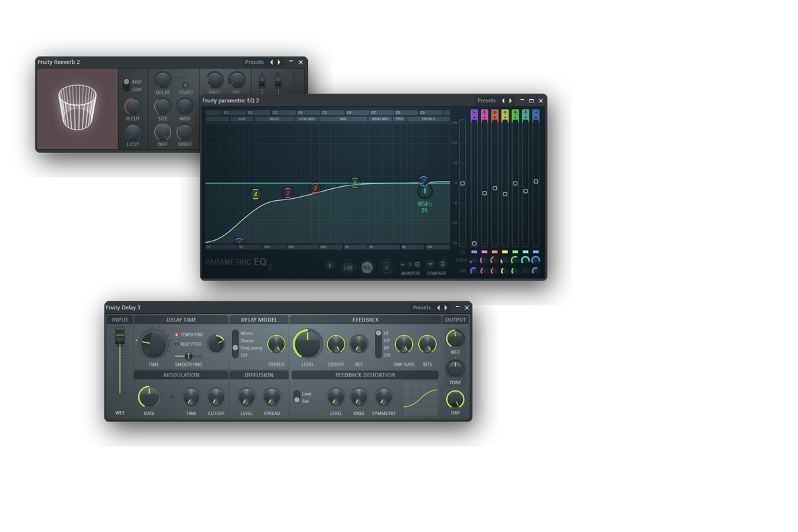Select EQ band node 5 on the graph
798x532 pixels.
tap(354, 182)
